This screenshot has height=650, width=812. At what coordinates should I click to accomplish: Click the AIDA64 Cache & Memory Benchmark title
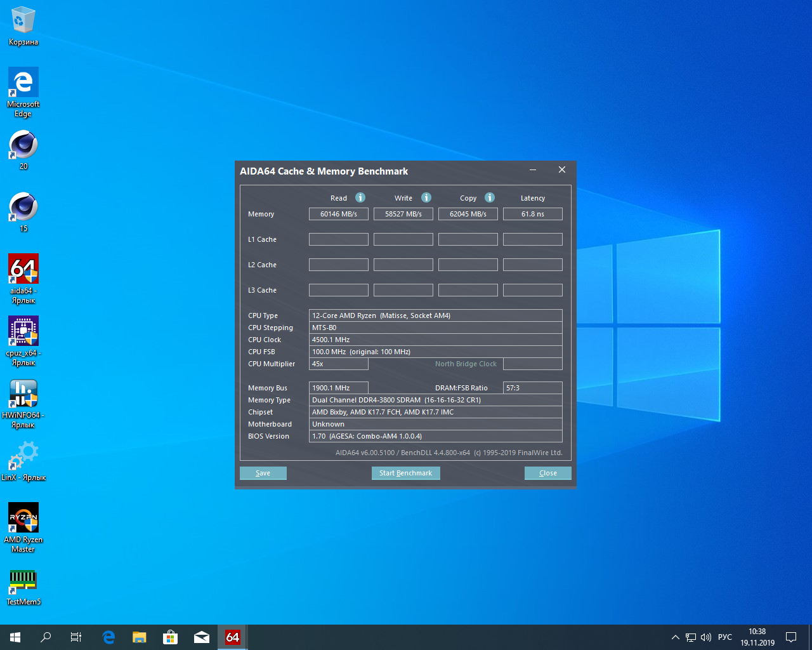324,171
